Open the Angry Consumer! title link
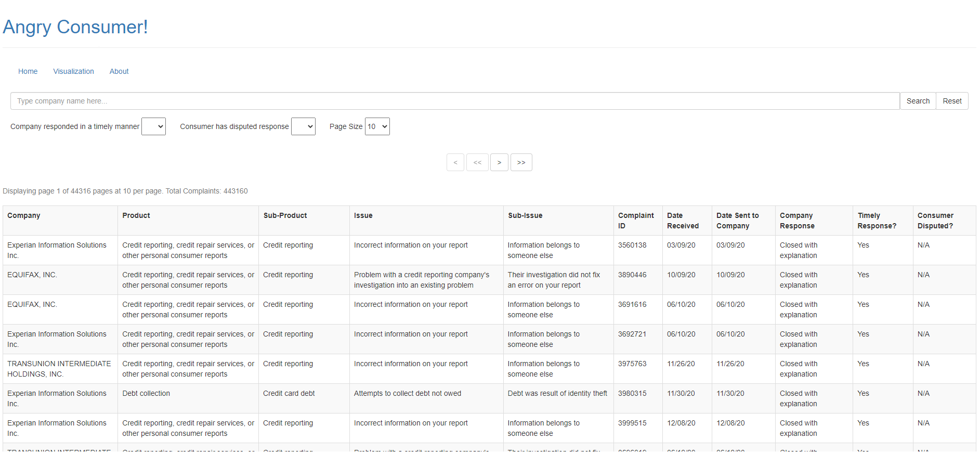This screenshot has width=980, height=452. [x=75, y=27]
